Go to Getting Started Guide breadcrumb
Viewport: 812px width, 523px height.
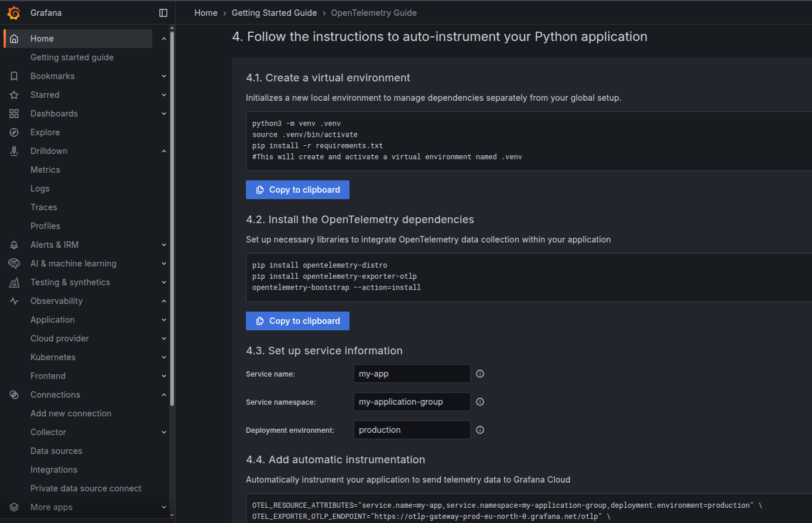274,13
